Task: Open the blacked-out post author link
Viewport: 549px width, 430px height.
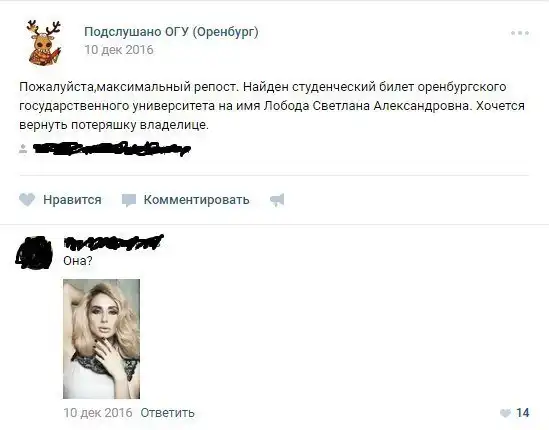Action: pyautogui.click(x=112, y=148)
